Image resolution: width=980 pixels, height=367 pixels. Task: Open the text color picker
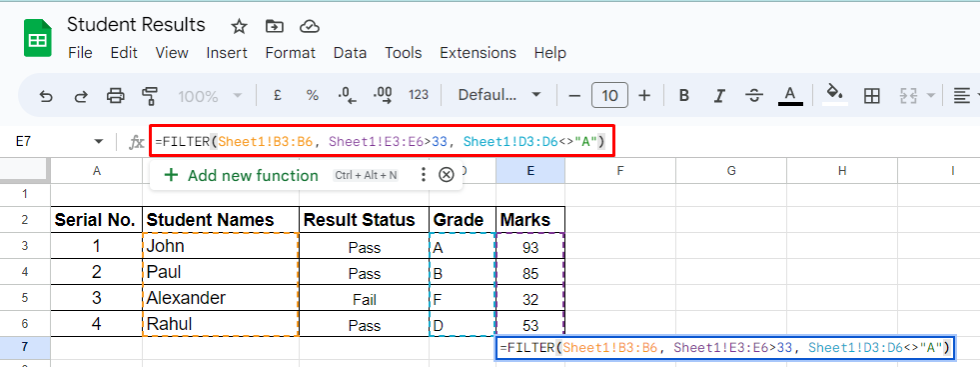790,96
